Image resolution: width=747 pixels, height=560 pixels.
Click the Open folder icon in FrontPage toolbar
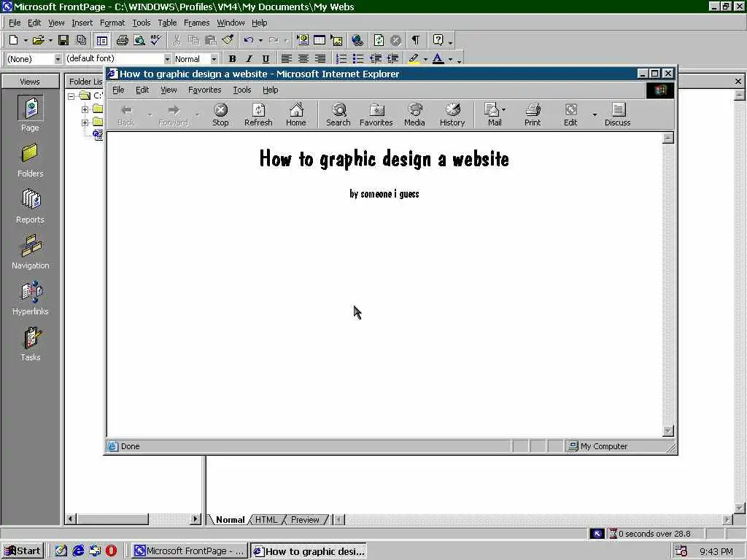click(x=38, y=41)
